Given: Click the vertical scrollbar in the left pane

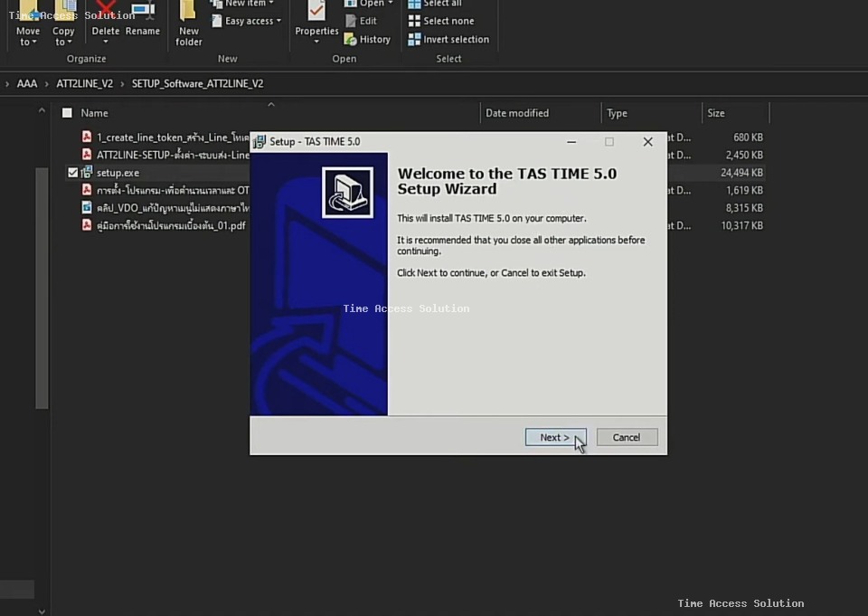Looking at the screenshot, I should (42, 289).
